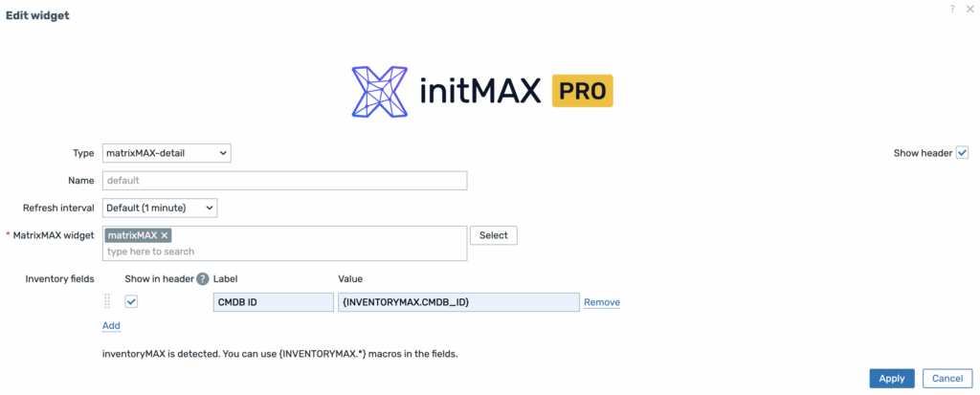Open the Type dropdown showing matrixMAX-detail
The image size is (980, 395).
[x=167, y=153]
